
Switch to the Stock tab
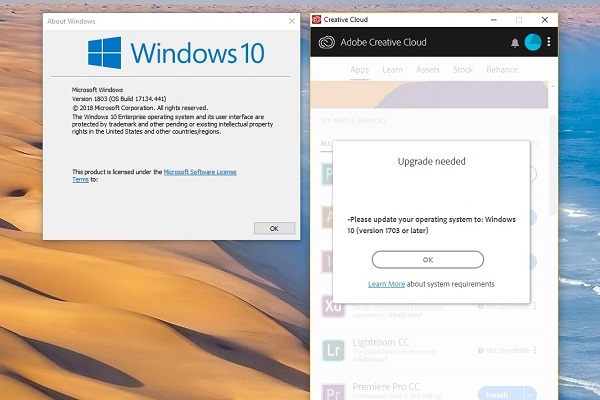point(463,70)
